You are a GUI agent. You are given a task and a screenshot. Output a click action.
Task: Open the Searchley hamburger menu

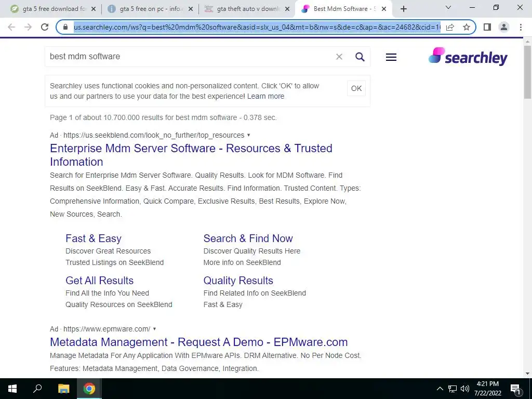(x=391, y=57)
